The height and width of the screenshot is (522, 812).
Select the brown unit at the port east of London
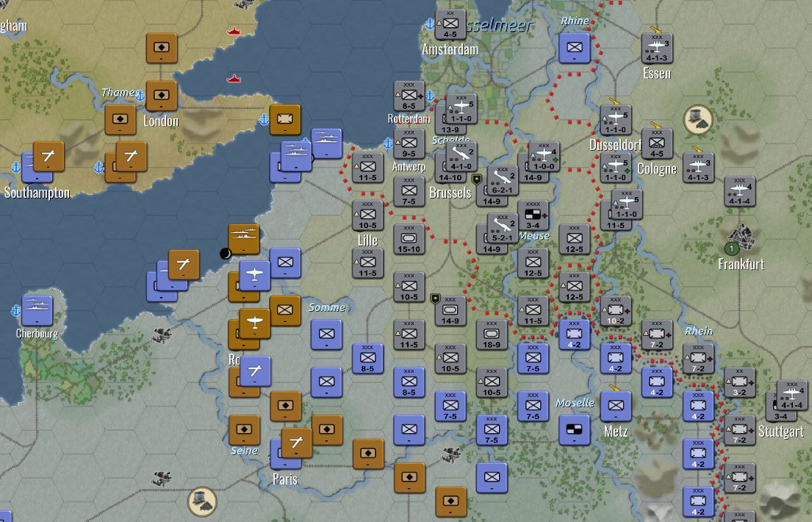285,120
